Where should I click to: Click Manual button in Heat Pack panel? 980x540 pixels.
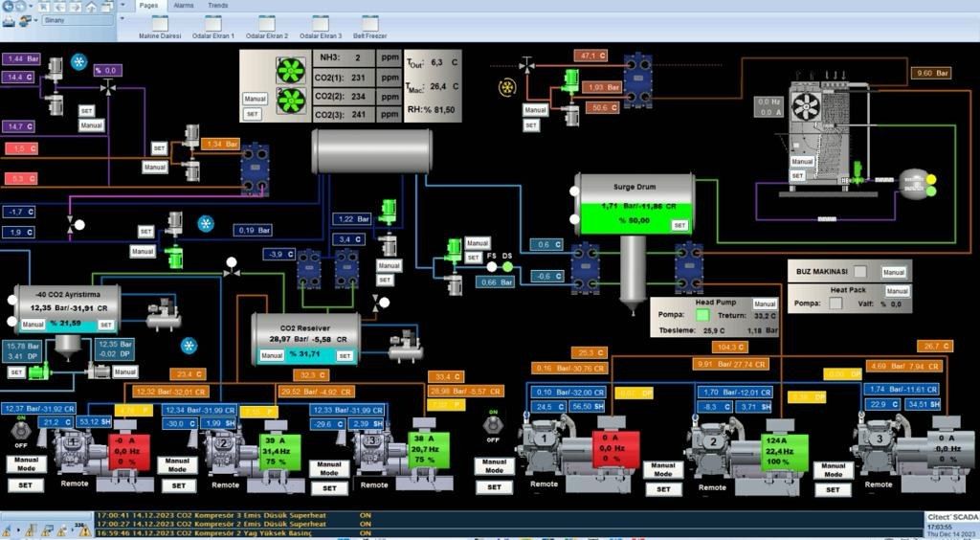click(x=897, y=291)
